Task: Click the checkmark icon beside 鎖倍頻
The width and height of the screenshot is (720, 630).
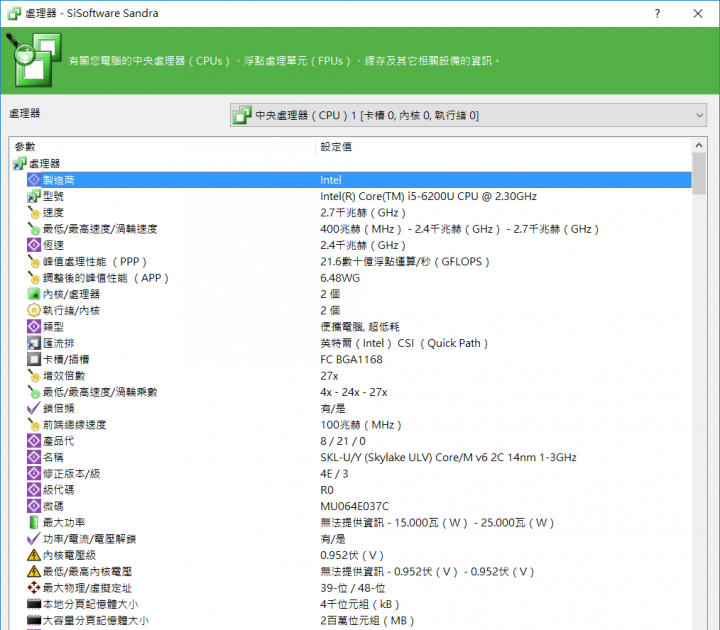Action: coord(34,408)
